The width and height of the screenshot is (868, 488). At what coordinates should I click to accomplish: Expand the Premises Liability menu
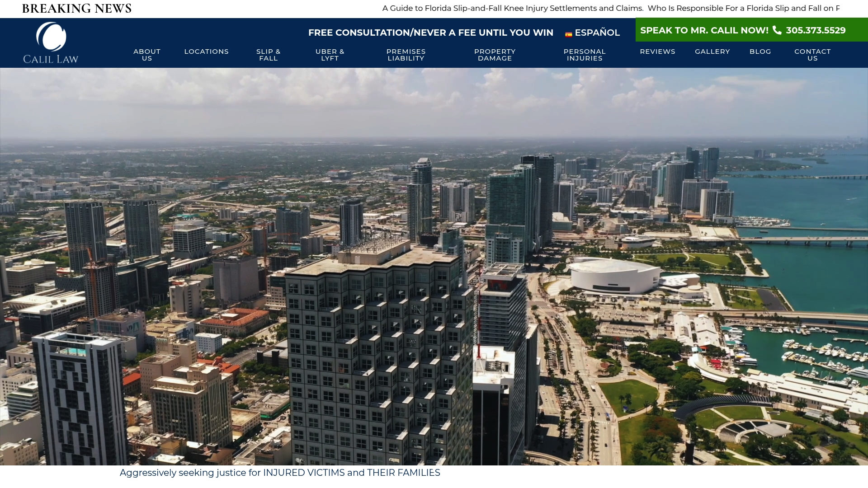pyautogui.click(x=406, y=55)
